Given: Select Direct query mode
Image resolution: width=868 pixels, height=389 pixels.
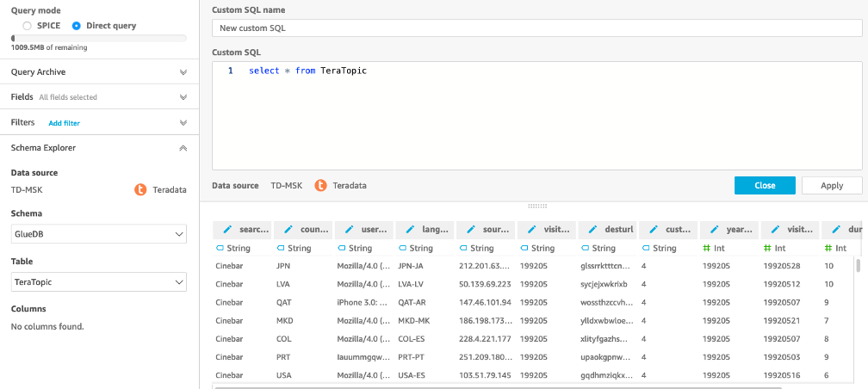Looking at the screenshot, I should (x=77, y=26).
